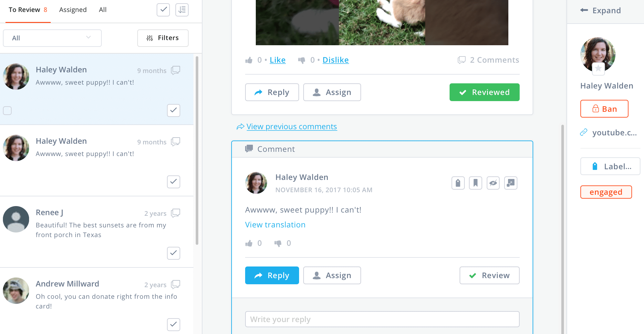Click the Write your reply input field
The height and width of the screenshot is (334, 644).
pyautogui.click(x=382, y=319)
